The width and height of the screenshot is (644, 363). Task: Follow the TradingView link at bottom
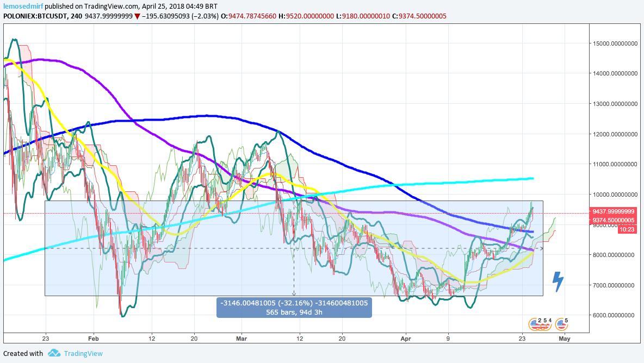click(83, 354)
